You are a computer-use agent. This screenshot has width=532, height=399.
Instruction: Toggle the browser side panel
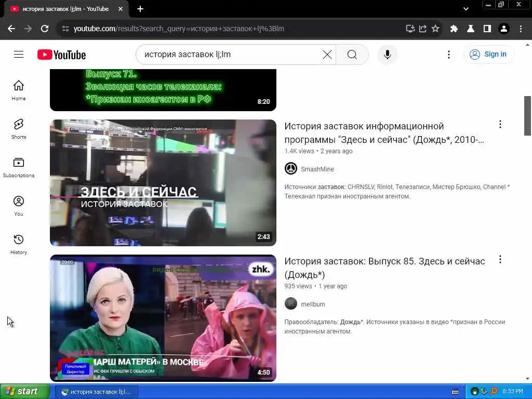(x=487, y=29)
